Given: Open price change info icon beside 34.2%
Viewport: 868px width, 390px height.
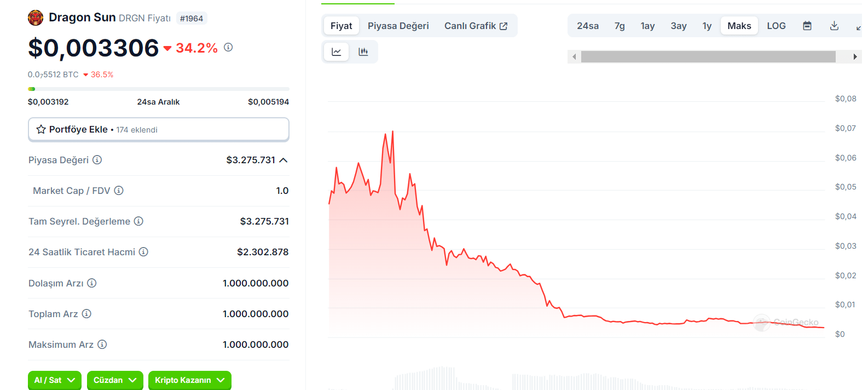Looking at the screenshot, I should click(228, 47).
